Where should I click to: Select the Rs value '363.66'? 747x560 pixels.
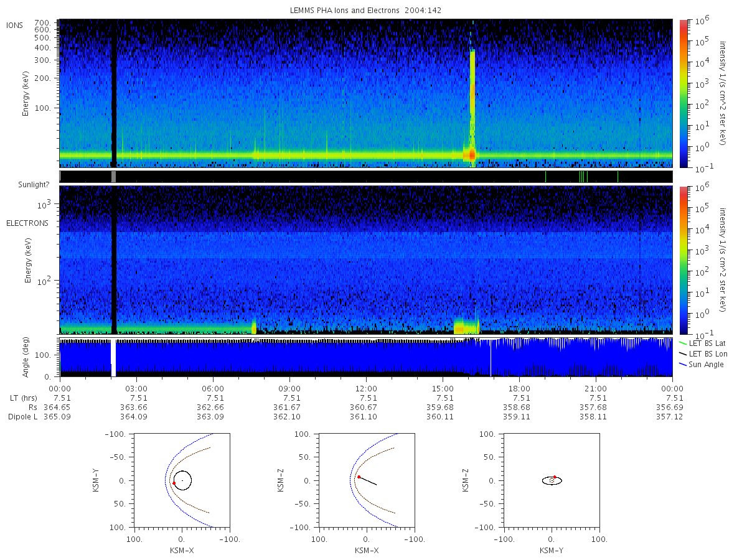coord(133,408)
